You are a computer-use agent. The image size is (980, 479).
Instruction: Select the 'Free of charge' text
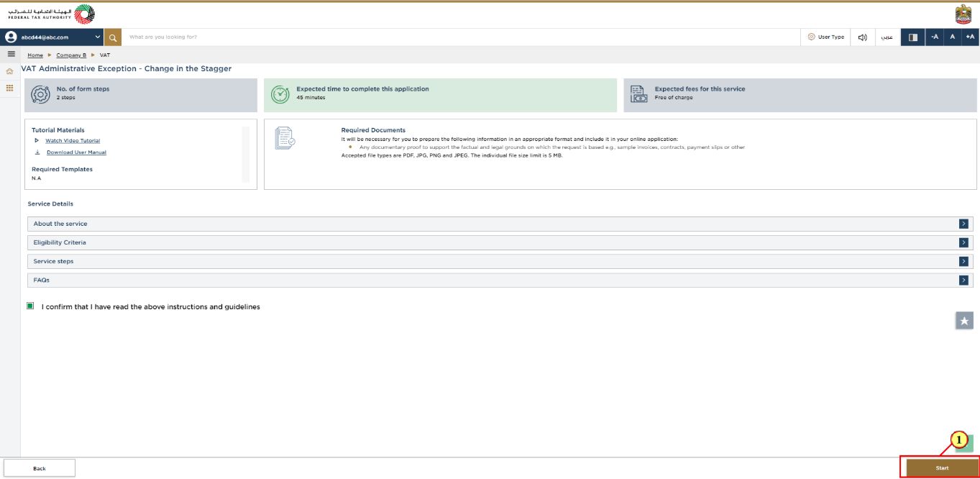[674, 98]
